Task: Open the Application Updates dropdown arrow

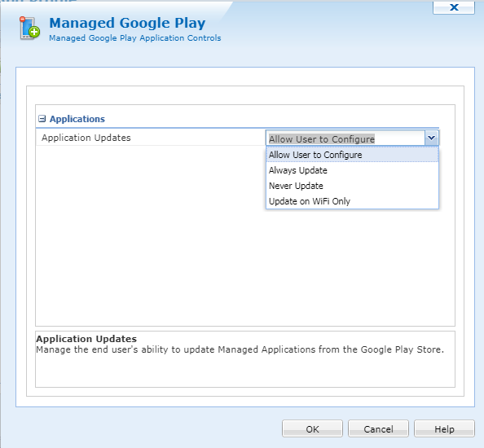Action: click(431, 138)
